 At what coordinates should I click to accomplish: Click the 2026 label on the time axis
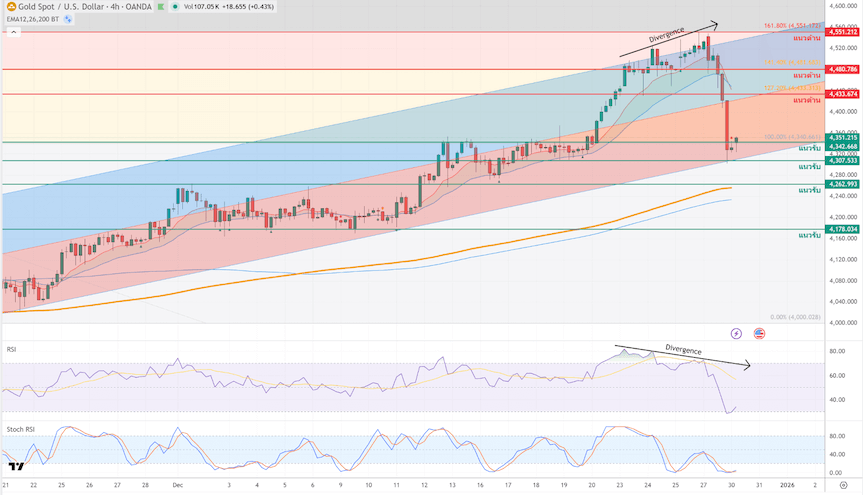pos(789,484)
